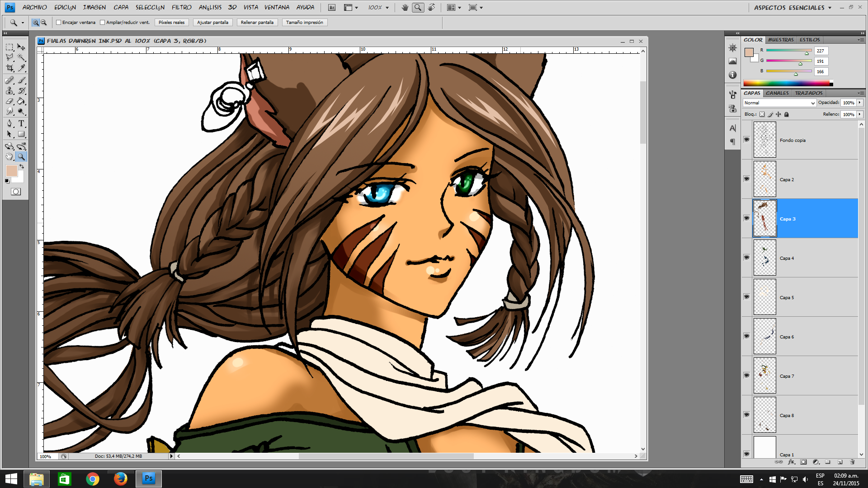Select the Brush tool
Viewport: 868px width, 488px height.
pos(21,80)
